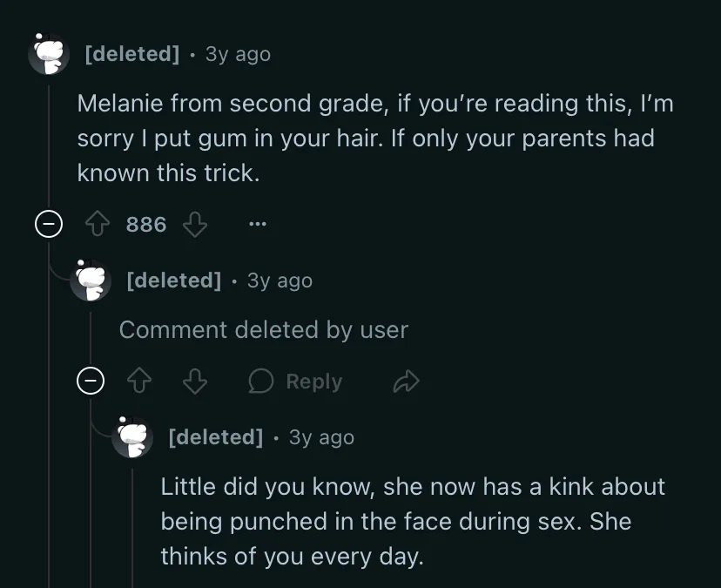
Task: Share the deleted comment via arrow icon
Action: click(x=407, y=381)
